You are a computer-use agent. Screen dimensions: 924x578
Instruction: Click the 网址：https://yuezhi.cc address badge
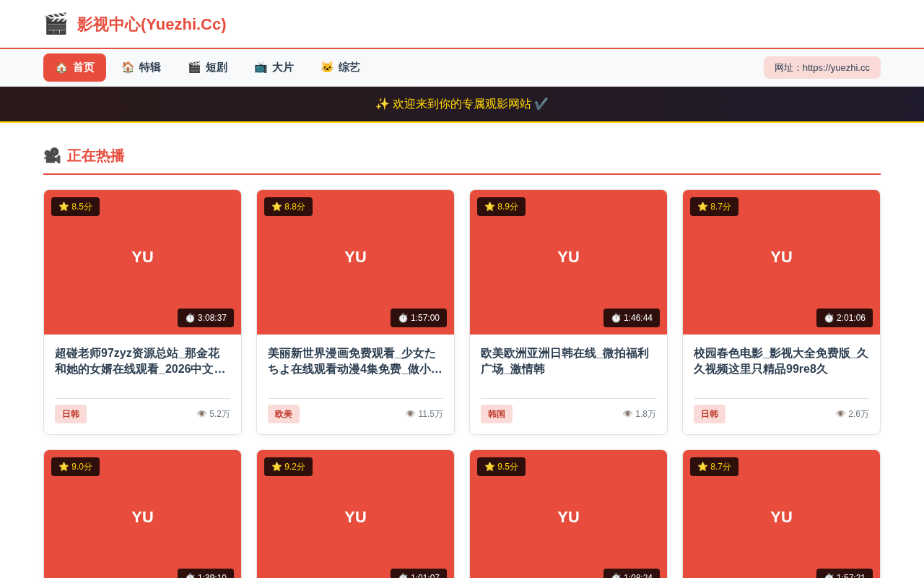point(822,67)
